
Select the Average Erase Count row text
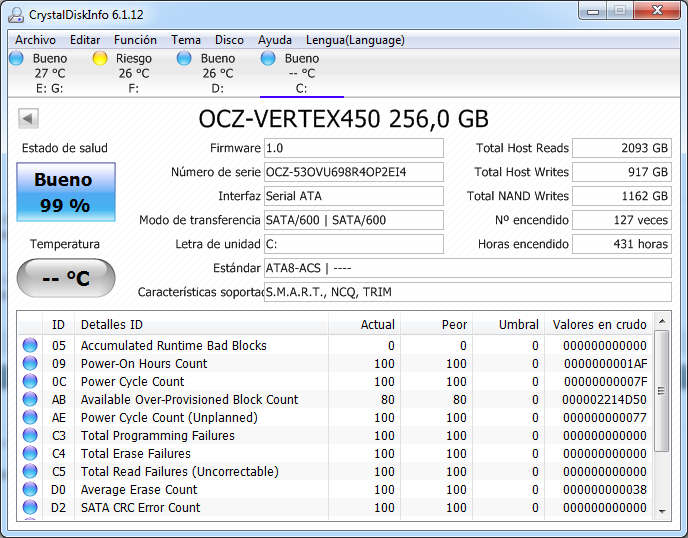139,489
